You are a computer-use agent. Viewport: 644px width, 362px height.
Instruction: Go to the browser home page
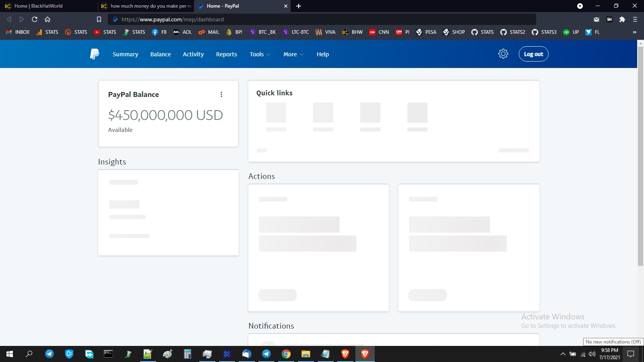[x=47, y=19]
